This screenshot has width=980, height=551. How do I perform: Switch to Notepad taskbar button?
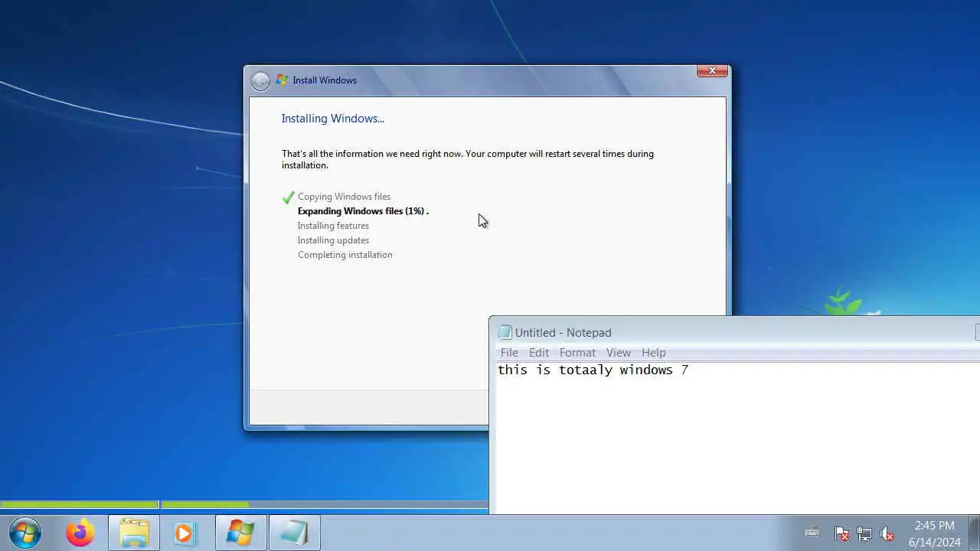pyautogui.click(x=294, y=533)
